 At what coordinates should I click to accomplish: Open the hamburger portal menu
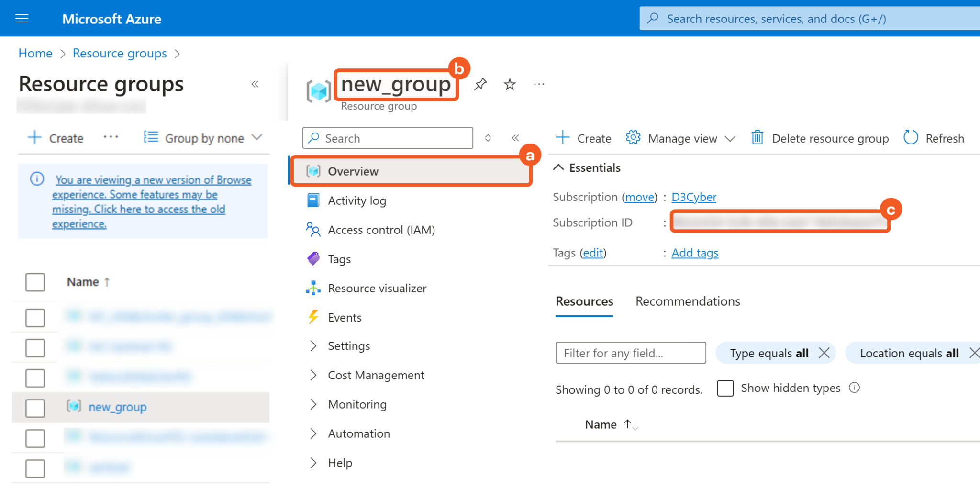tap(22, 19)
